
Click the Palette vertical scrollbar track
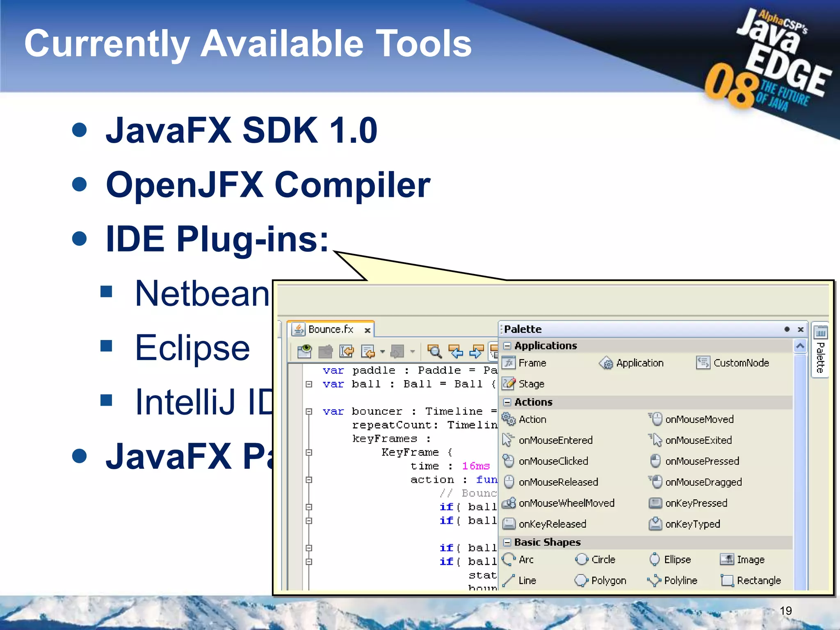point(800,472)
